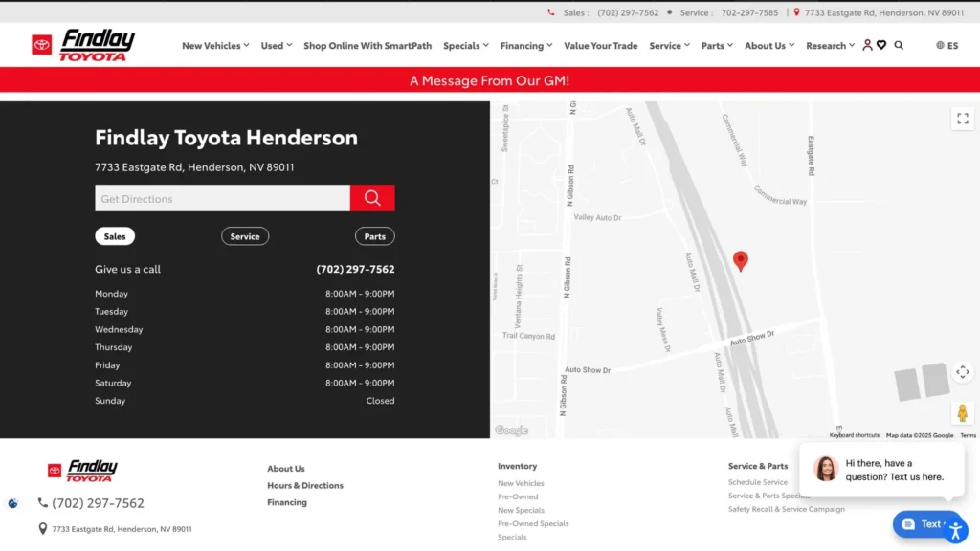
Task: Select the Sunday Closed hours text
Action: (380, 401)
